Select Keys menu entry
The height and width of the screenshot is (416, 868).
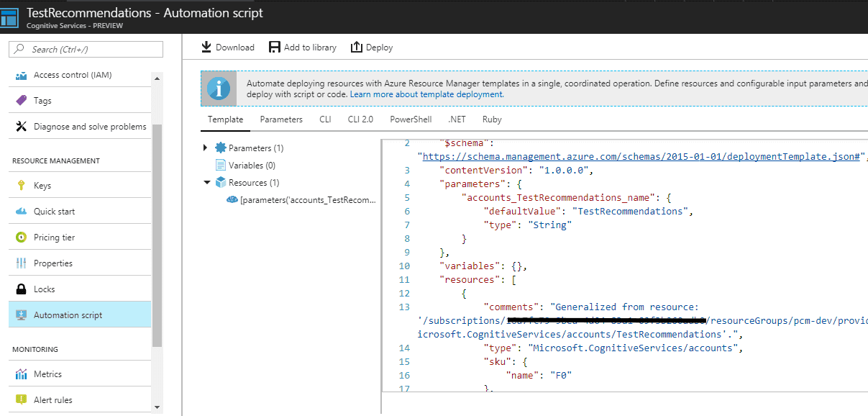tap(80, 186)
